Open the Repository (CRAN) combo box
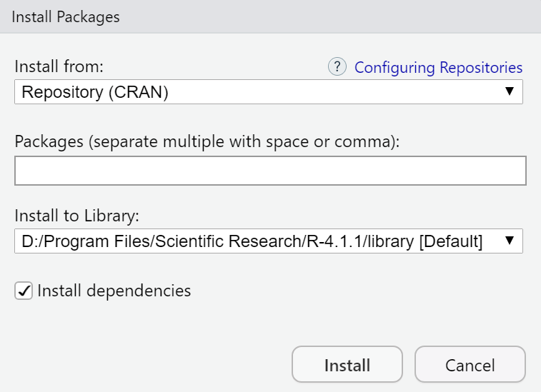 268,92
